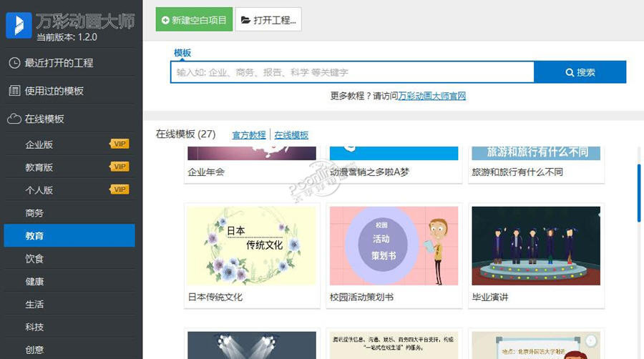Click the 旅游和旅行有什么不同 caption text

[517, 172]
